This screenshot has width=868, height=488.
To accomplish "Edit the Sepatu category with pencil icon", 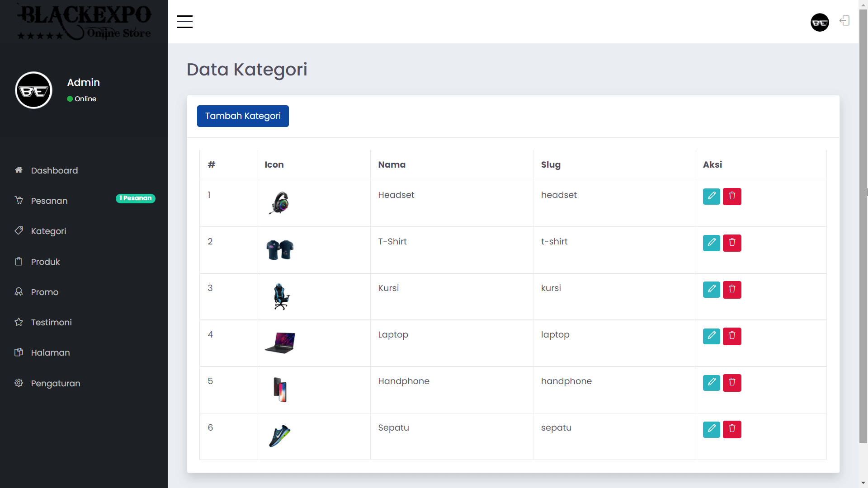I will pos(711,429).
